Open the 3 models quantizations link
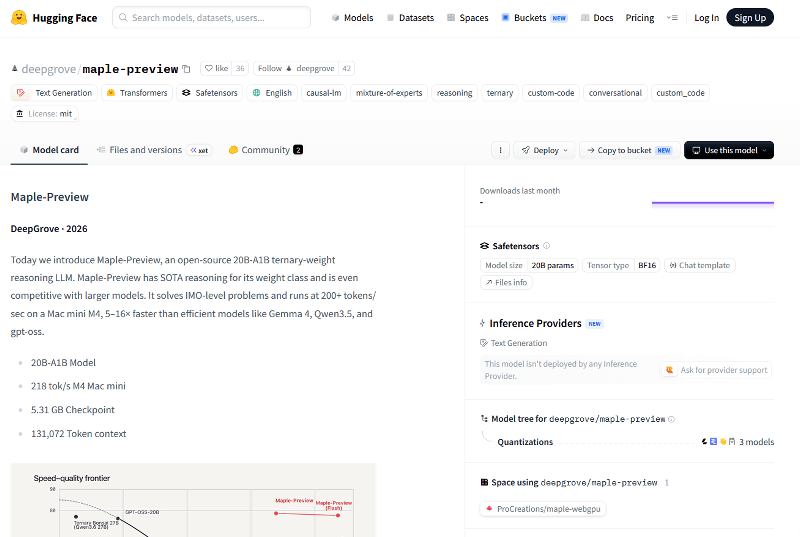The height and width of the screenshot is (537, 800). pyautogui.click(x=738, y=442)
